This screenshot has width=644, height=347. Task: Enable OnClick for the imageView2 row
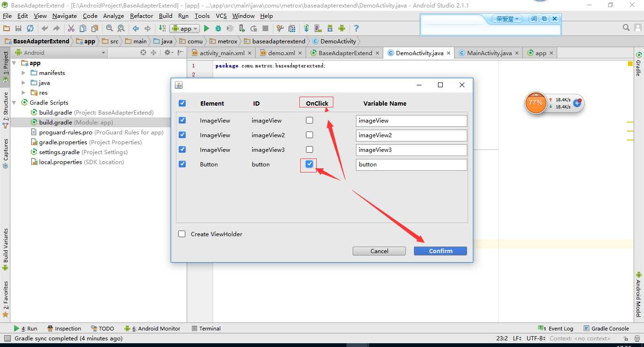[309, 135]
